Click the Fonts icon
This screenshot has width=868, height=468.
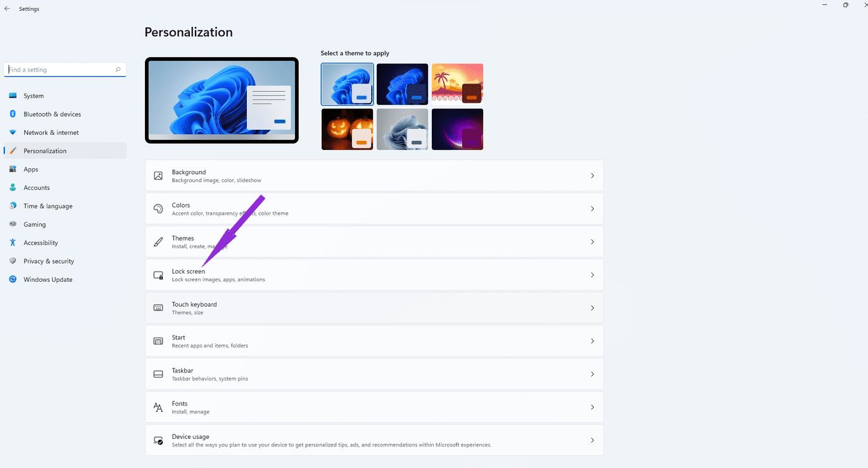click(x=158, y=407)
